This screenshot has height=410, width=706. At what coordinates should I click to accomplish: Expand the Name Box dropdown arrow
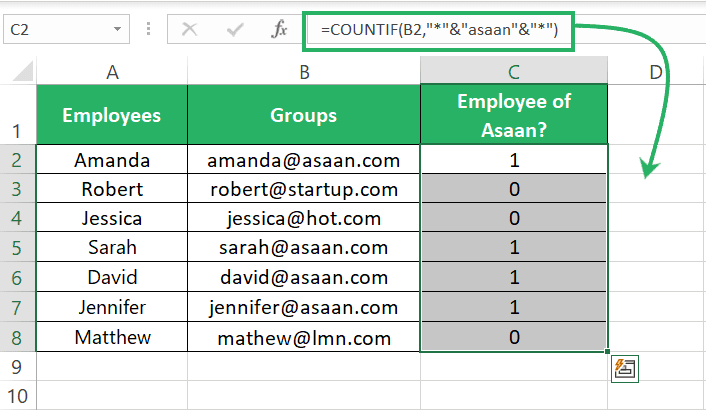pyautogui.click(x=118, y=29)
